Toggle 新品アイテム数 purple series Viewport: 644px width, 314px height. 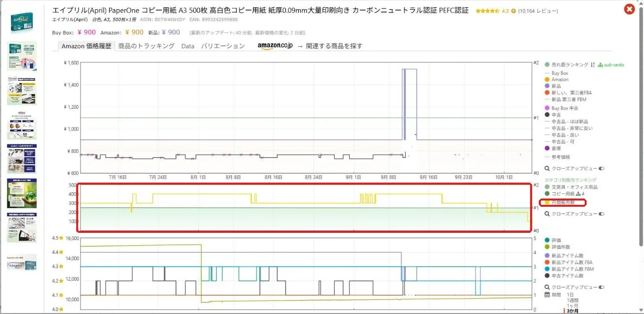click(x=564, y=256)
